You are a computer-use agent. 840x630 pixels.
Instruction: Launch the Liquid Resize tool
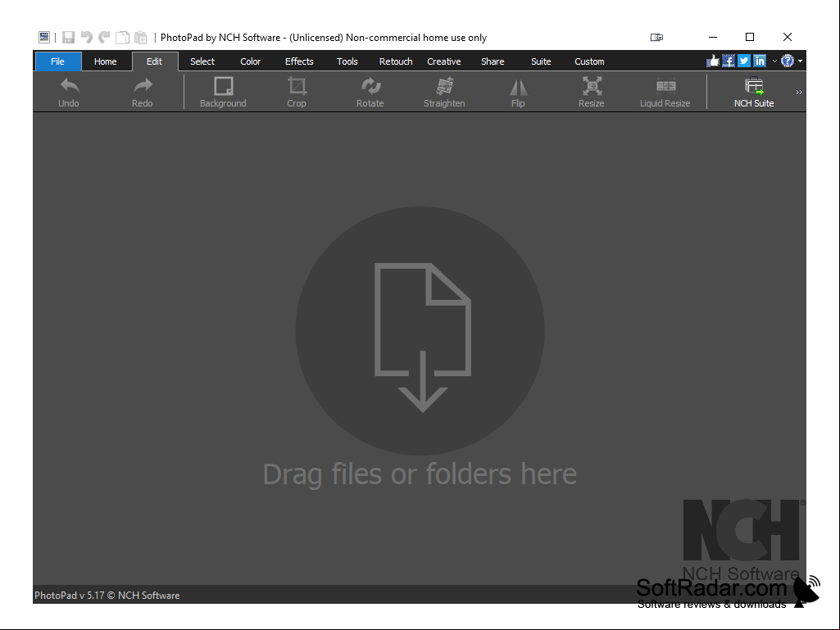tap(665, 92)
